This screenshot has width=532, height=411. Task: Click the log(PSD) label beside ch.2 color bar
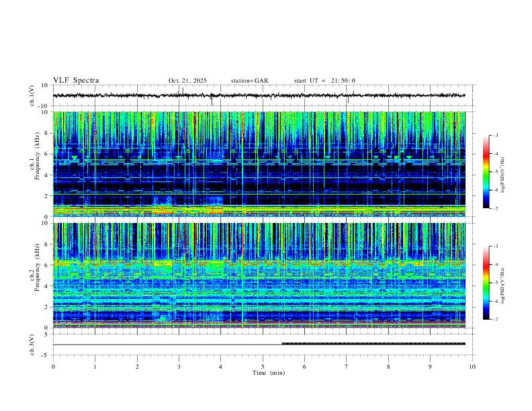click(x=503, y=285)
